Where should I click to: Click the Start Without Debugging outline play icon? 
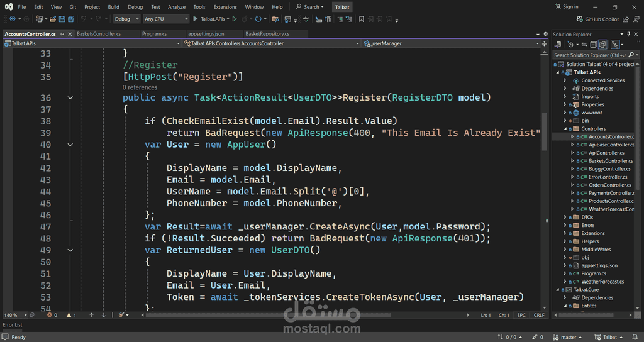pos(235,19)
